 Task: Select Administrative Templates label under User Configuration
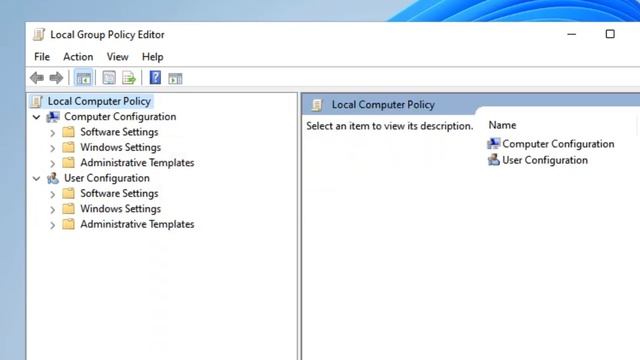point(137,224)
